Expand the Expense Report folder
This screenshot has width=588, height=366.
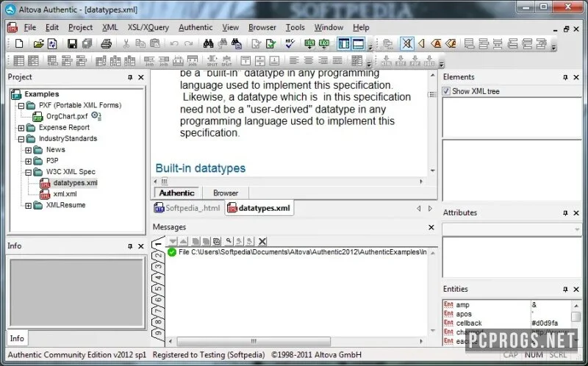tap(21, 128)
